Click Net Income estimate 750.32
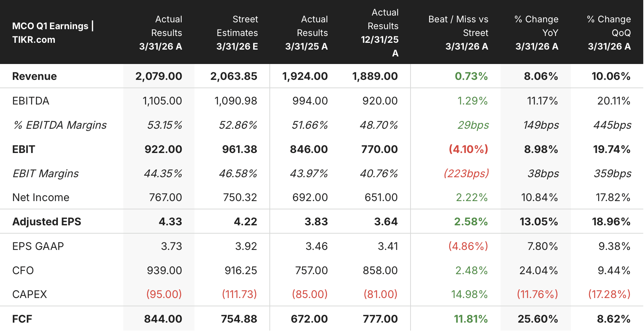644x334 pixels. [240, 197]
